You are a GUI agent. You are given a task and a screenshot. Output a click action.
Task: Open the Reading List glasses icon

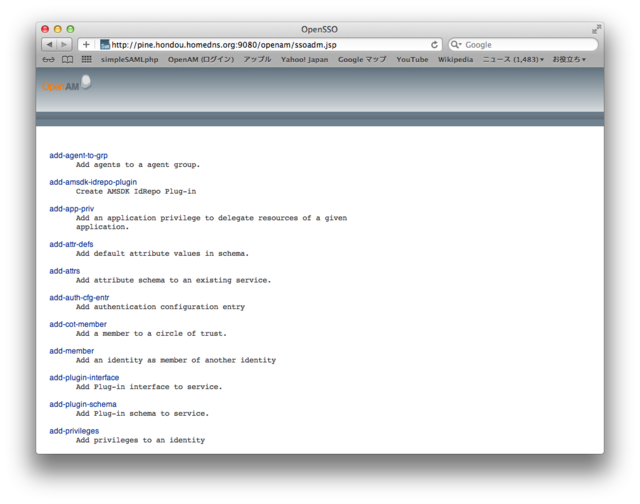pos(48,60)
